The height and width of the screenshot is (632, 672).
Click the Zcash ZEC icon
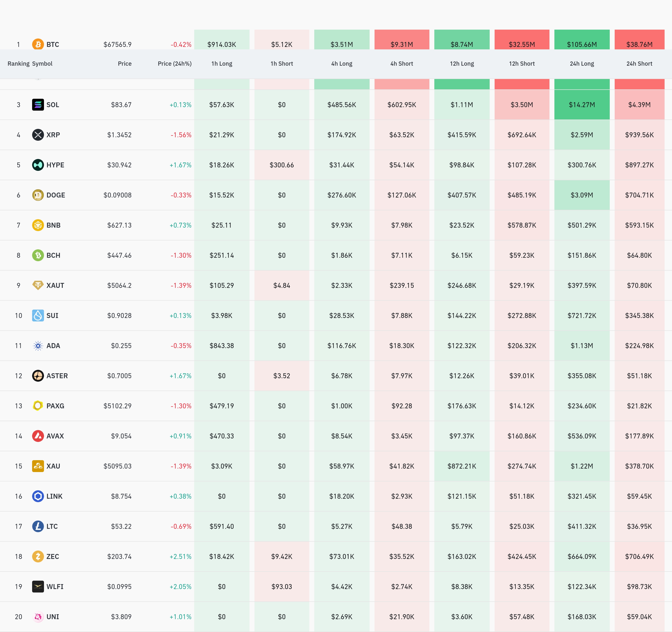point(38,556)
